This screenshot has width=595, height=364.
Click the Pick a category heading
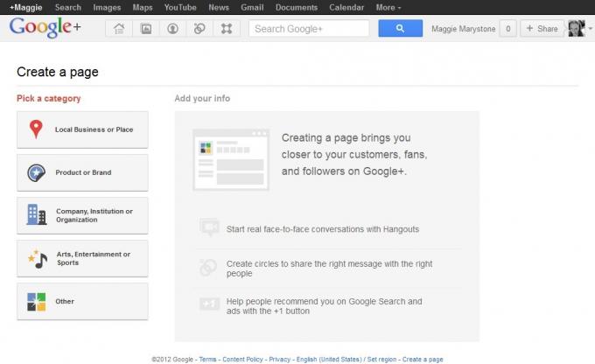tap(49, 98)
